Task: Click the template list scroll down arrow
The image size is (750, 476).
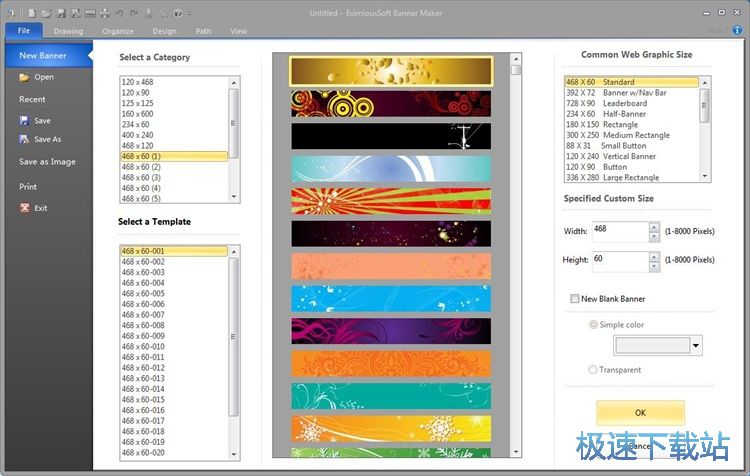Action: (x=233, y=454)
